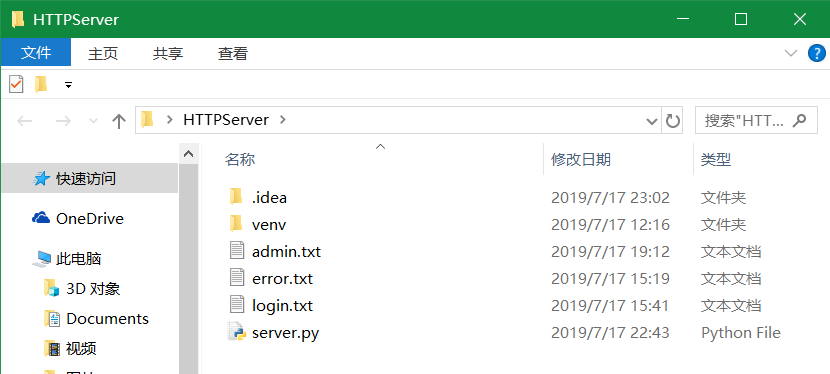This screenshot has width=830, height=374.
Task: Click the star icon beside 快速访问
Action: (41, 179)
